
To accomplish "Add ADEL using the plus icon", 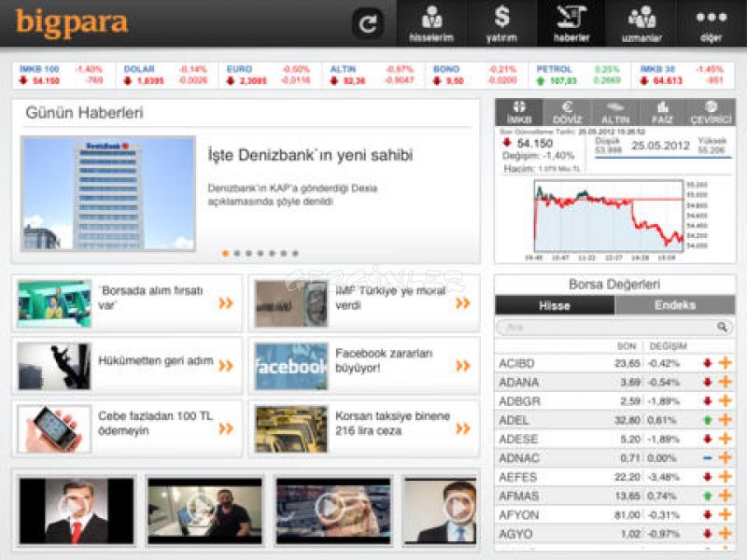I will 725,420.
